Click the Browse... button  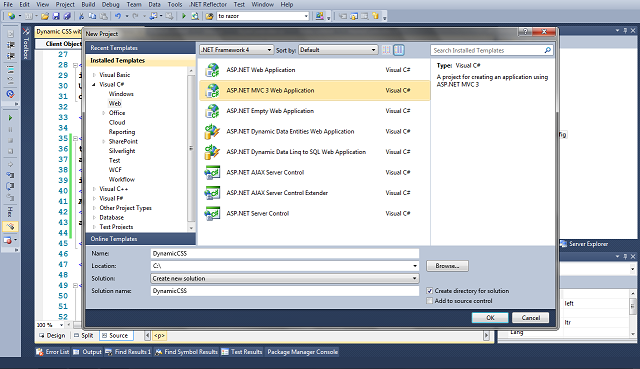coord(447,266)
